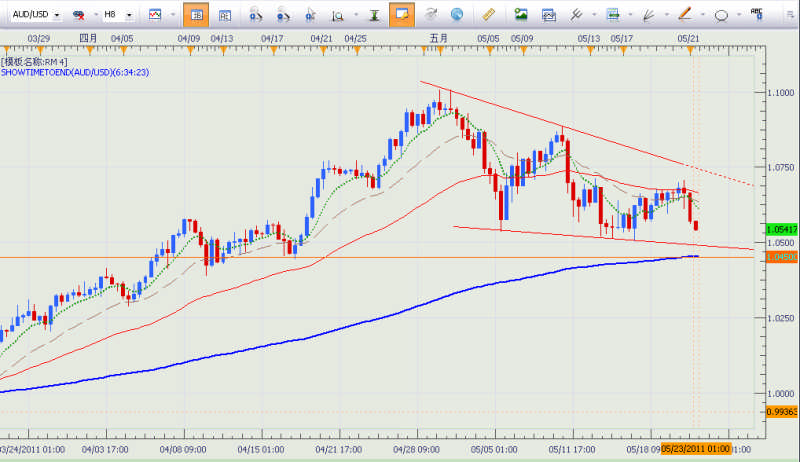Click the orange marker under 05/21
This screenshot has height=462, width=800.
pyautogui.click(x=690, y=50)
